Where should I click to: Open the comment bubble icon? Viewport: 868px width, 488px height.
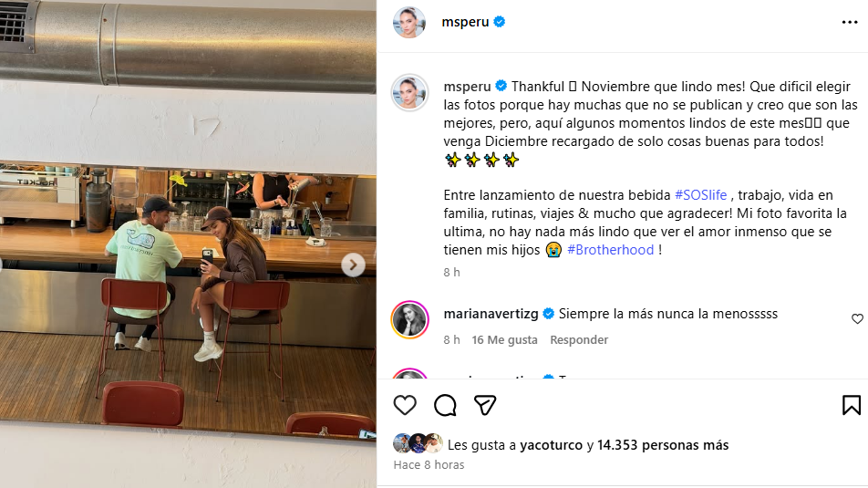click(445, 406)
